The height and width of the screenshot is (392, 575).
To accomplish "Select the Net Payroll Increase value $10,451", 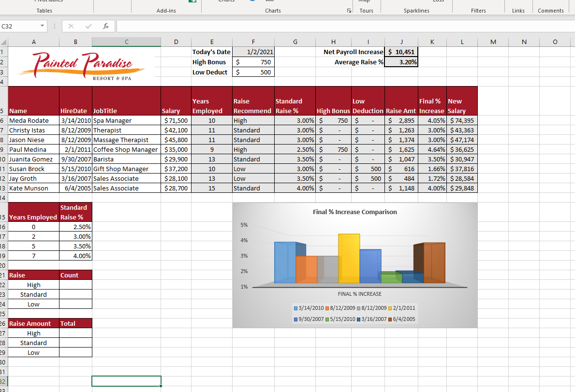I will [401, 52].
